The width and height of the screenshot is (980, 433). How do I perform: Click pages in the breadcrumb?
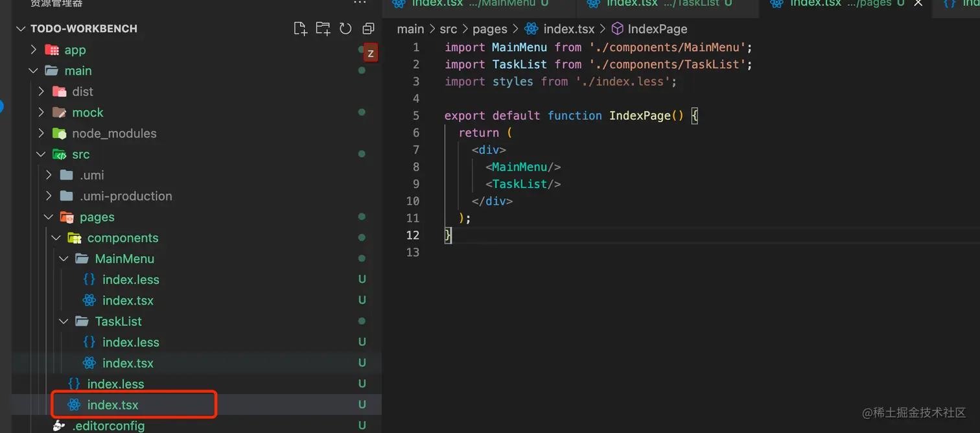[490, 29]
